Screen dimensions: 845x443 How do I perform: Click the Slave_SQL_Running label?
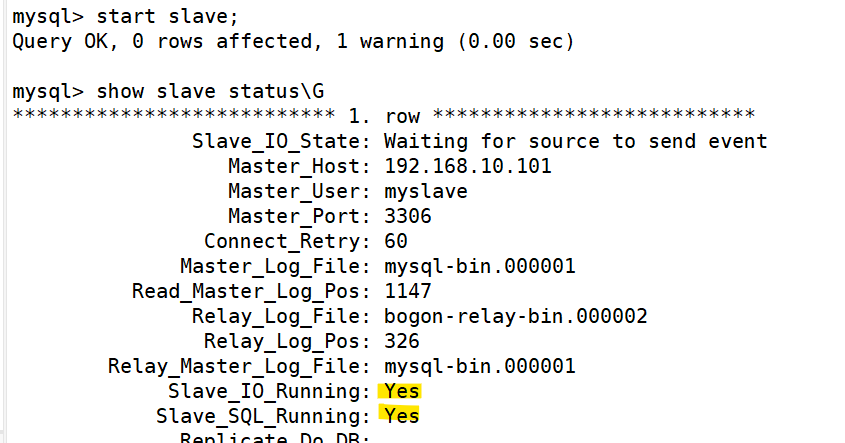coord(264,416)
